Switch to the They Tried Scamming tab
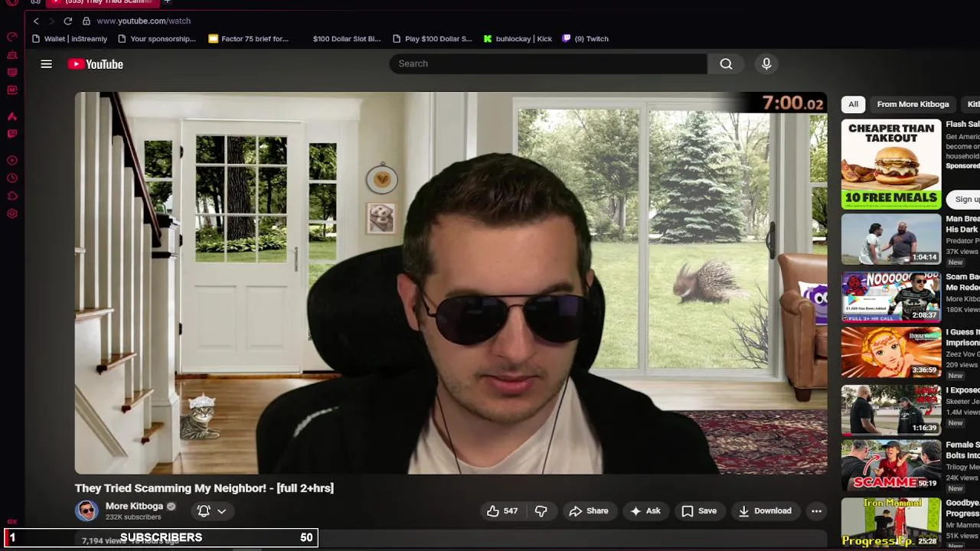 click(x=104, y=2)
